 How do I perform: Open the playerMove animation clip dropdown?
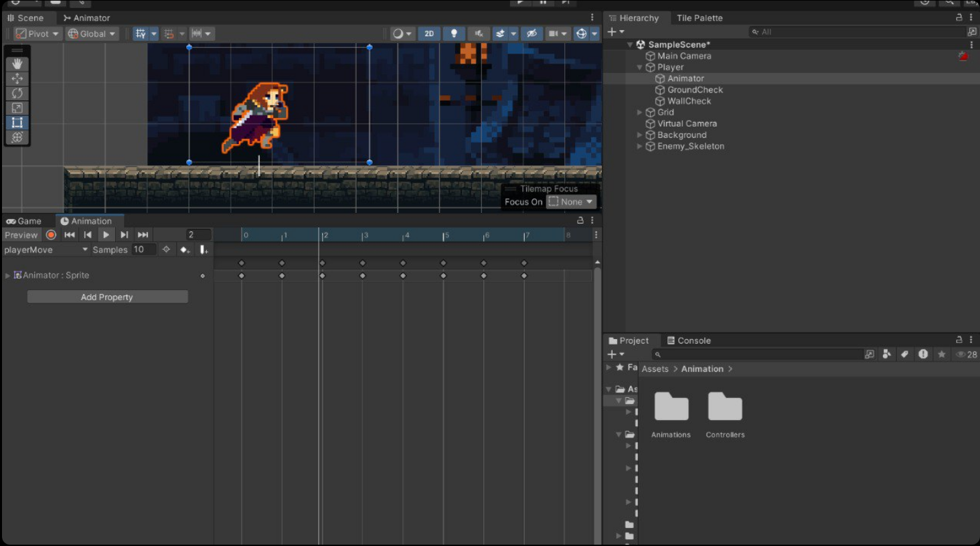click(x=46, y=250)
